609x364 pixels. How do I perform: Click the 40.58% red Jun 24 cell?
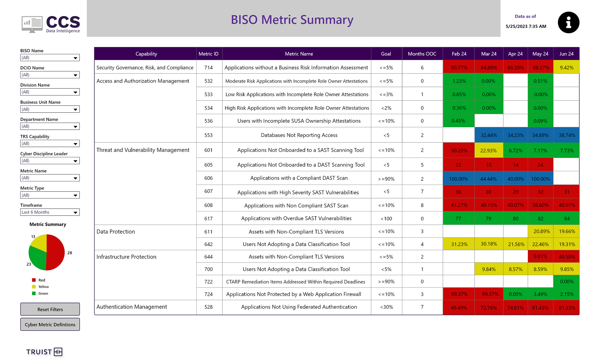click(566, 257)
